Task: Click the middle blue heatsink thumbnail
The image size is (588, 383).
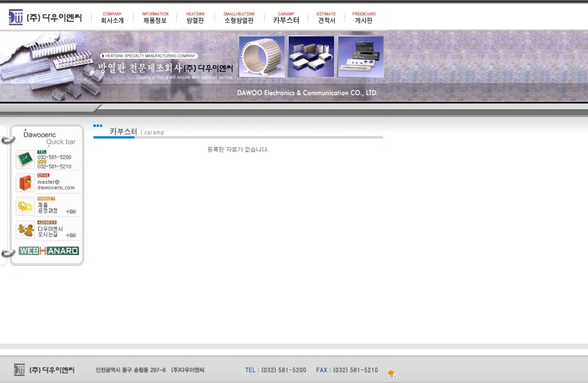Action: point(311,57)
